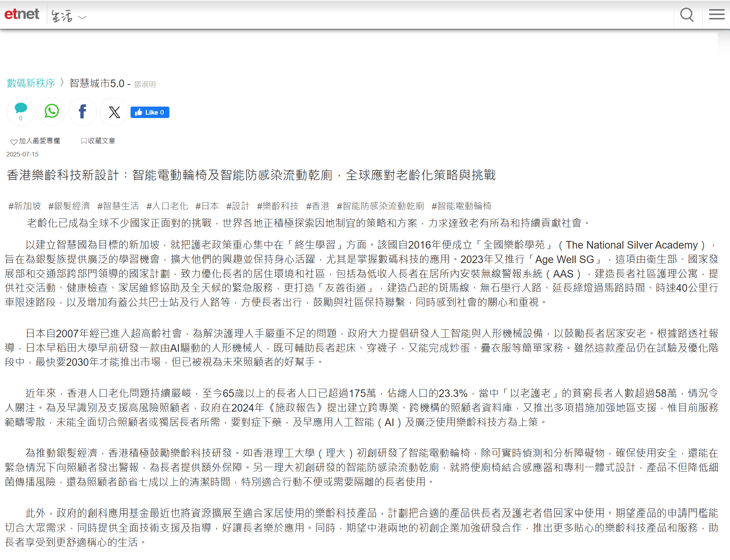730x560 pixels.
Task: Share article on X icon
Action: coord(114,112)
